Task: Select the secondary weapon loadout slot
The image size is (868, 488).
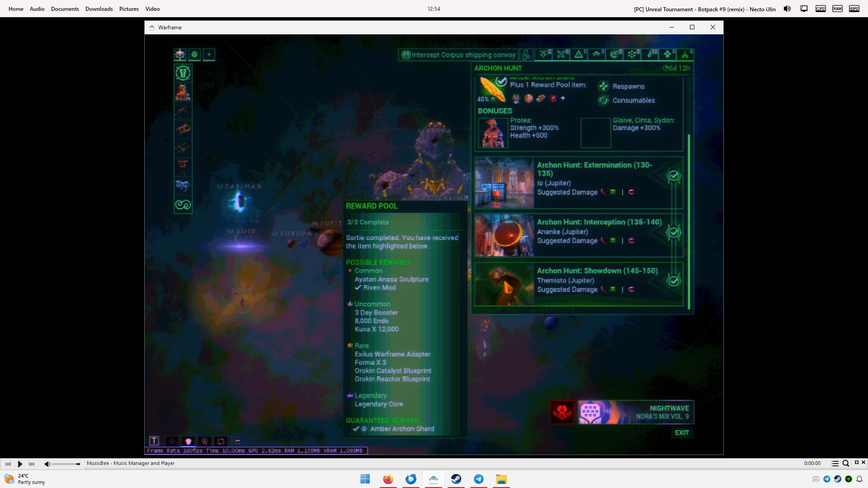Action: (183, 129)
